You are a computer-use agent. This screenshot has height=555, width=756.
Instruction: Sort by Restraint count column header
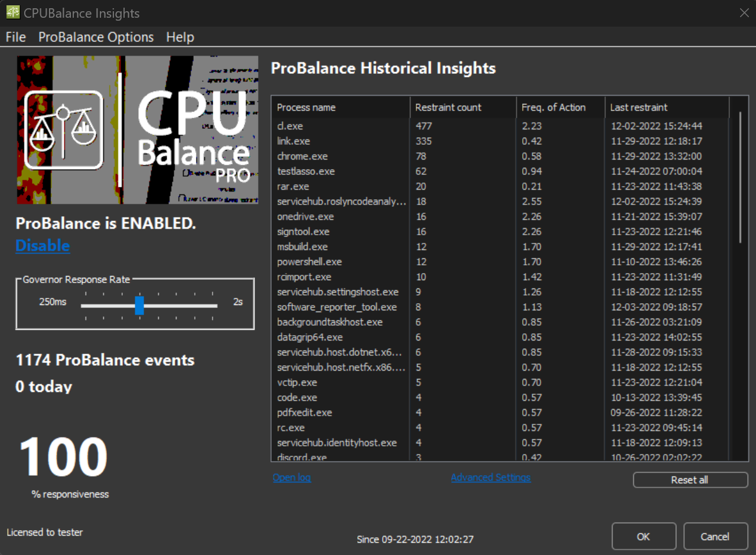463,107
